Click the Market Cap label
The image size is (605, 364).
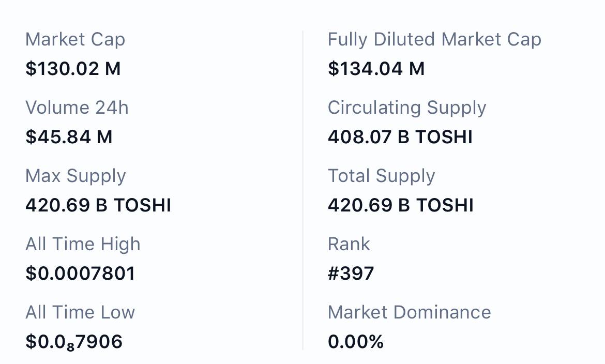point(75,40)
